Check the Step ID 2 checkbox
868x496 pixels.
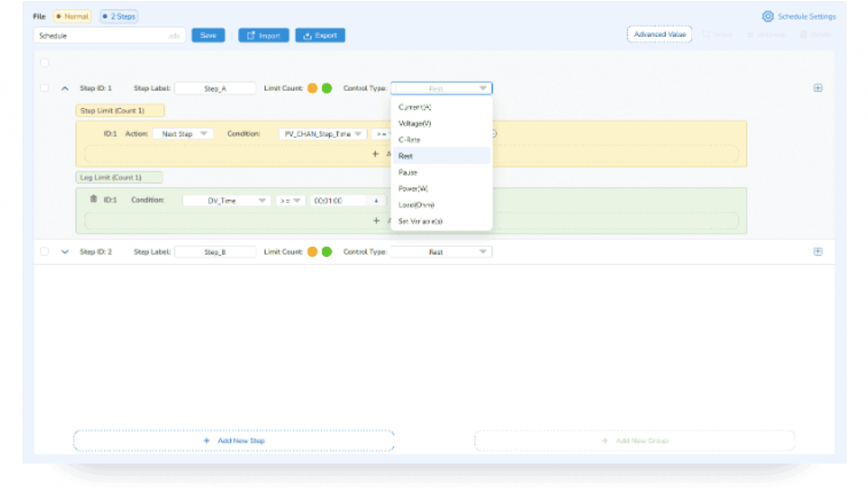coord(45,252)
